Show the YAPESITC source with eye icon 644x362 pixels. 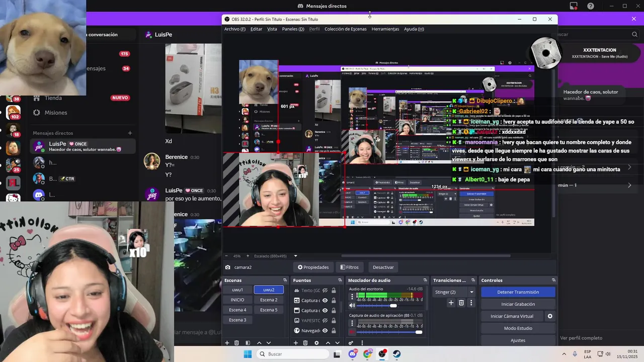tap(325, 321)
